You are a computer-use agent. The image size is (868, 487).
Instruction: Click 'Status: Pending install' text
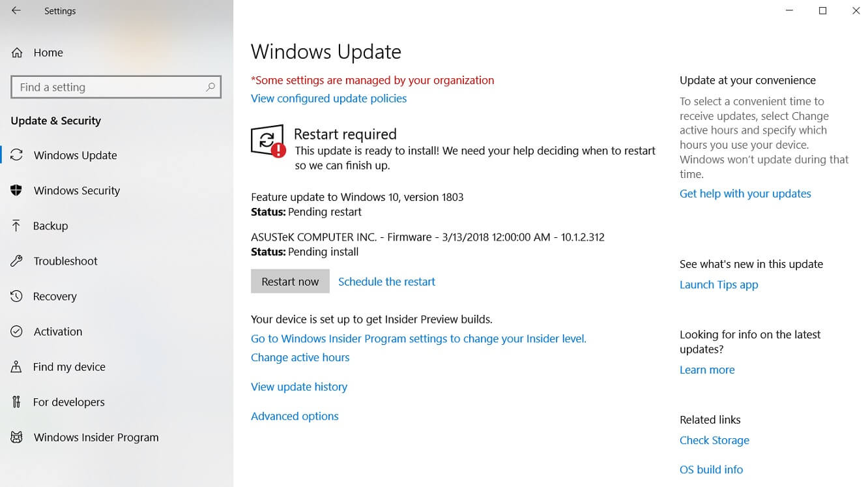coord(304,252)
